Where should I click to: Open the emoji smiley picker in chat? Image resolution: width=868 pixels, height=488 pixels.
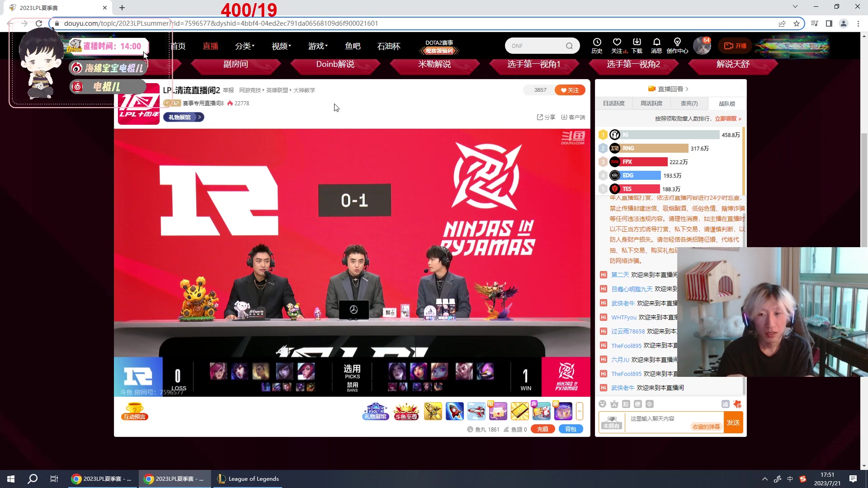pyautogui.click(x=602, y=404)
